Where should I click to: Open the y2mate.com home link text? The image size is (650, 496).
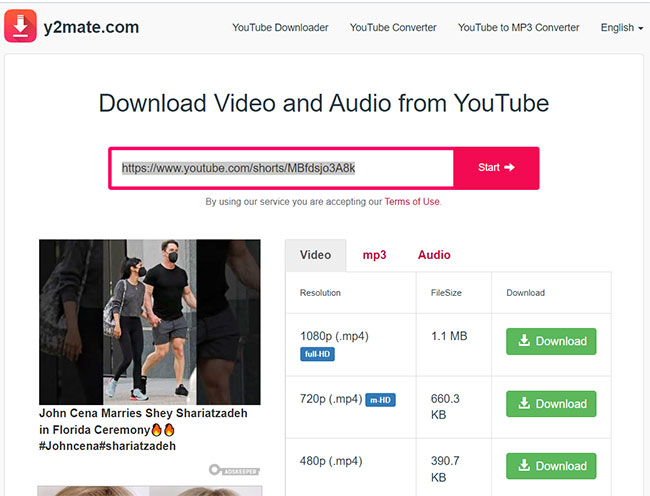[91, 27]
